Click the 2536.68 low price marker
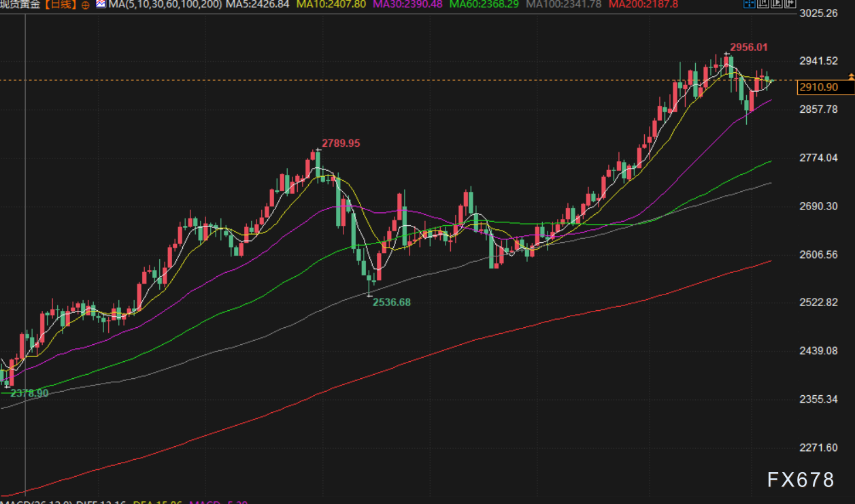Viewport: 855px width, 504px height. 391,302
